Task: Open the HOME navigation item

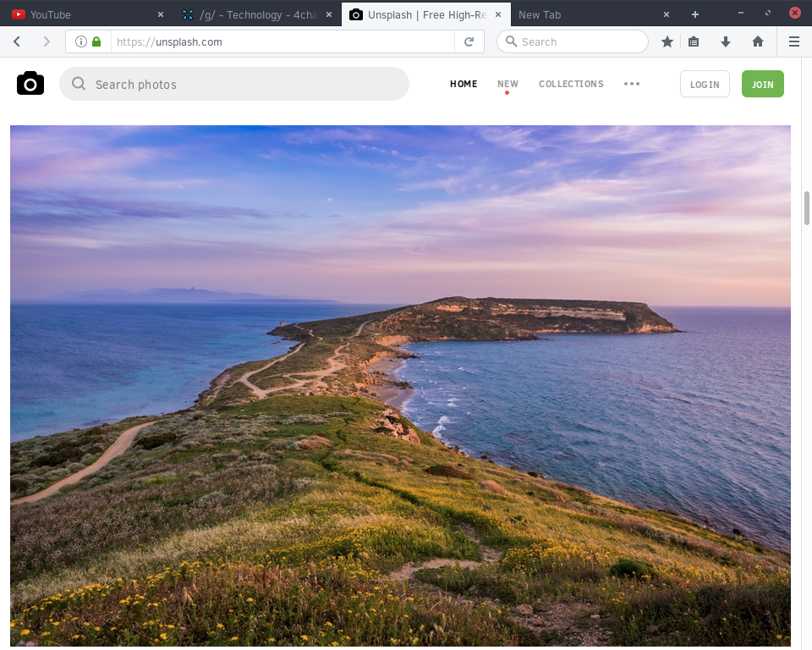Action: pyautogui.click(x=464, y=84)
